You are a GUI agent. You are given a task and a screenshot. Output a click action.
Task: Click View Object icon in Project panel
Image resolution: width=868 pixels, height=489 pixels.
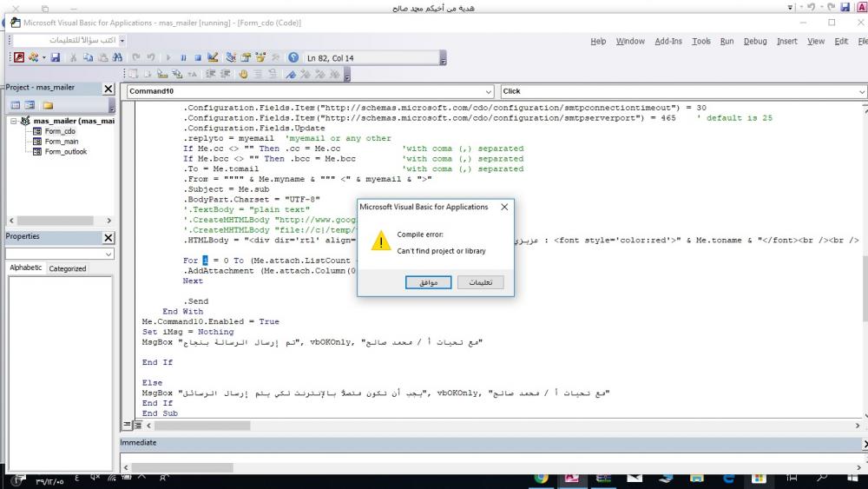(x=30, y=104)
